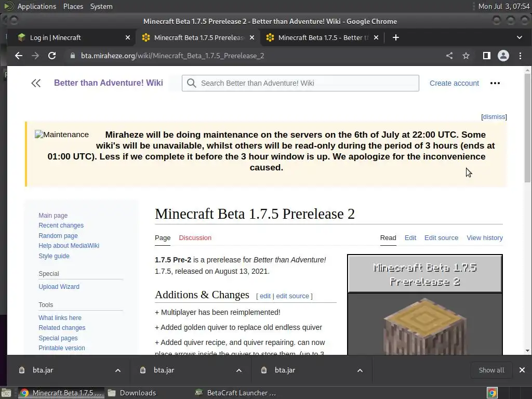The height and width of the screenshot is (399, 532).
Task: Open Related changes
Action: (x=62, y=328)
